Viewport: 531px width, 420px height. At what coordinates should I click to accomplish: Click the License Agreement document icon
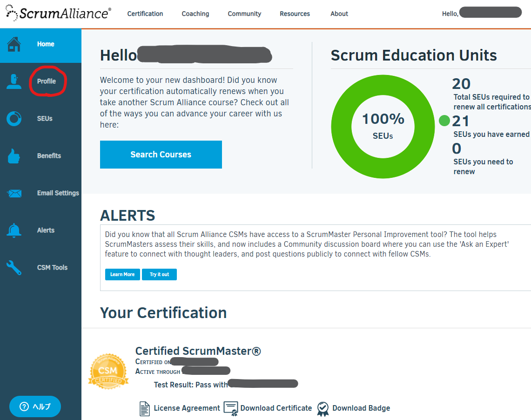click(145, 408)
